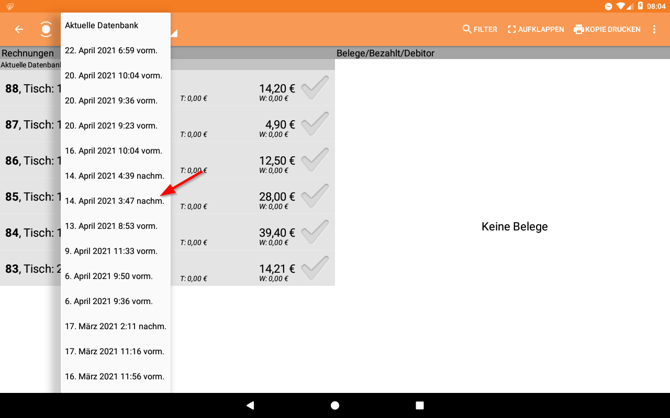Tap the circular app logo icon
This screenshot has width=670, height=418.
coord(46,30)
